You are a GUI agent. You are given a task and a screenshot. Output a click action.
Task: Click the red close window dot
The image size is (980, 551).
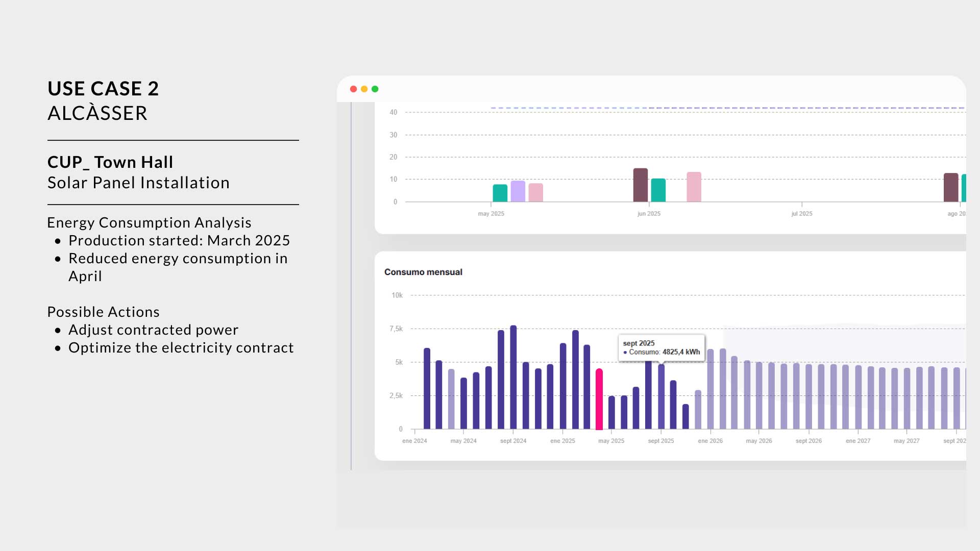353,89
